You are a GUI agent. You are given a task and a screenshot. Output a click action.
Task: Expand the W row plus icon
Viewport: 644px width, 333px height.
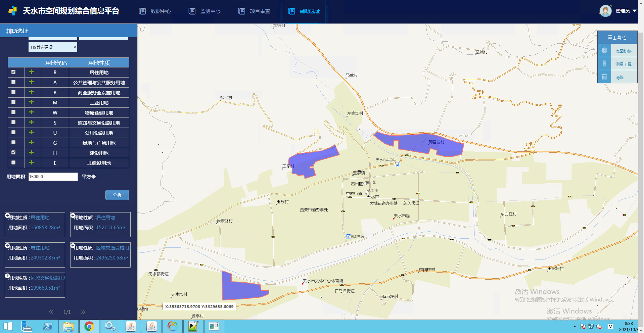pos(32,112)
